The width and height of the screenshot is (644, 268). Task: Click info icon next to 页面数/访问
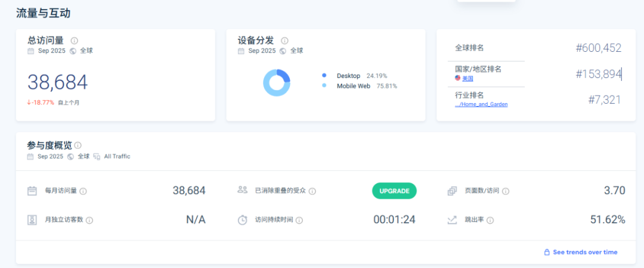coord(506,191)
